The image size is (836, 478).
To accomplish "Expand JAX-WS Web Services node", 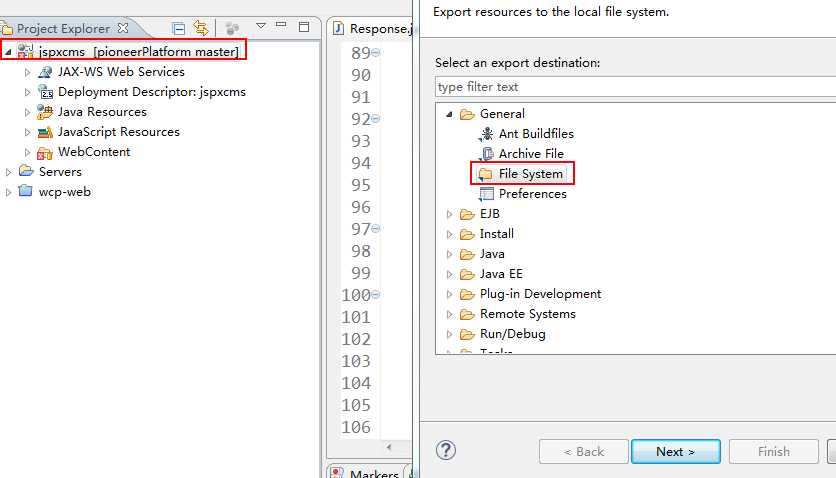I will tap(27, 72).
